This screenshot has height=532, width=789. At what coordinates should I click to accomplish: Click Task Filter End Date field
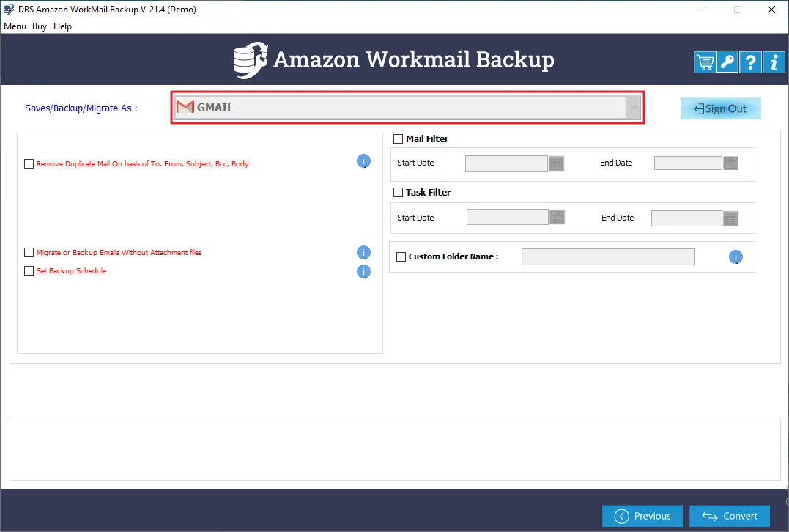[686, 218]
